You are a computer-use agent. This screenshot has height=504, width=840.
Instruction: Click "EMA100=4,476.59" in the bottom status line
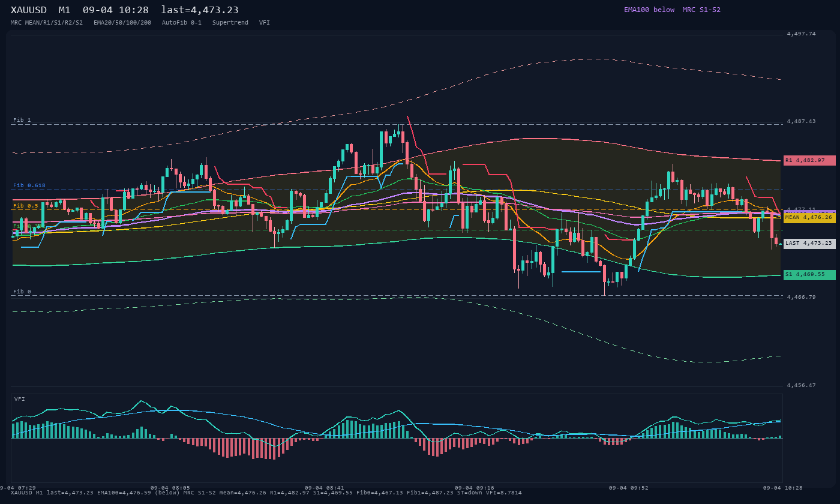pyautogui.click(x=124, y=493)
